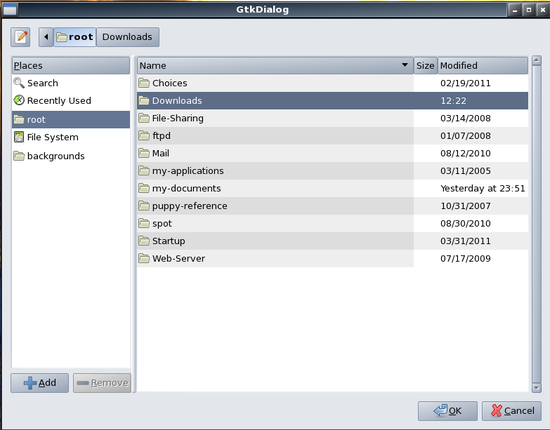Select root in Places sidebar

71,120
